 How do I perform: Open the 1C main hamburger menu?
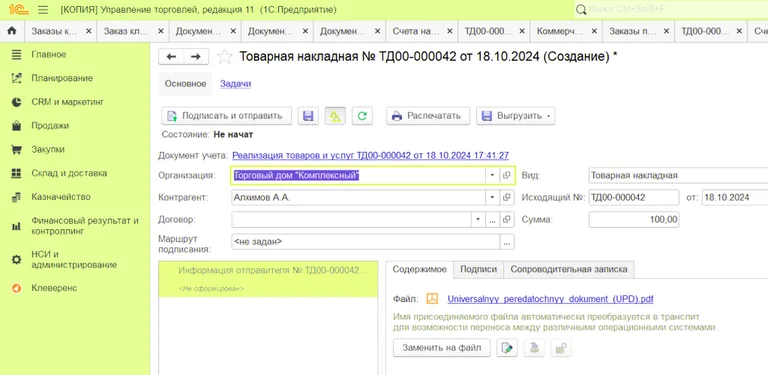point(43,10)
